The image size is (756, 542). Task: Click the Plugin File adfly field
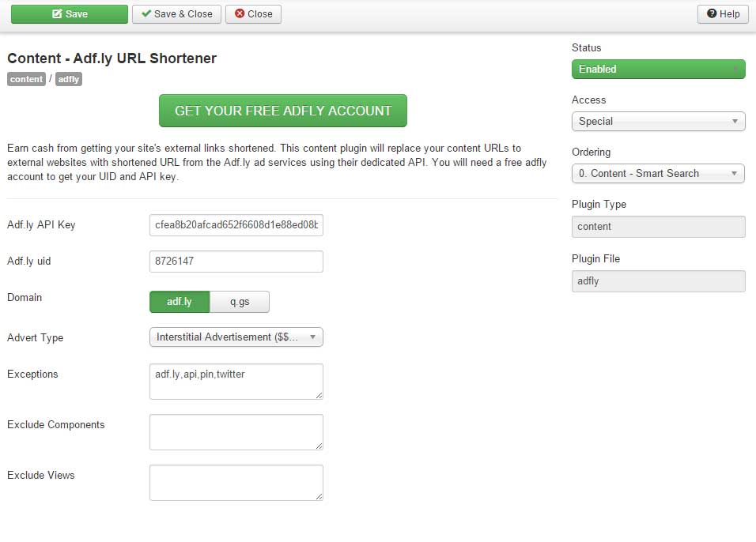[x=658, y=281]
